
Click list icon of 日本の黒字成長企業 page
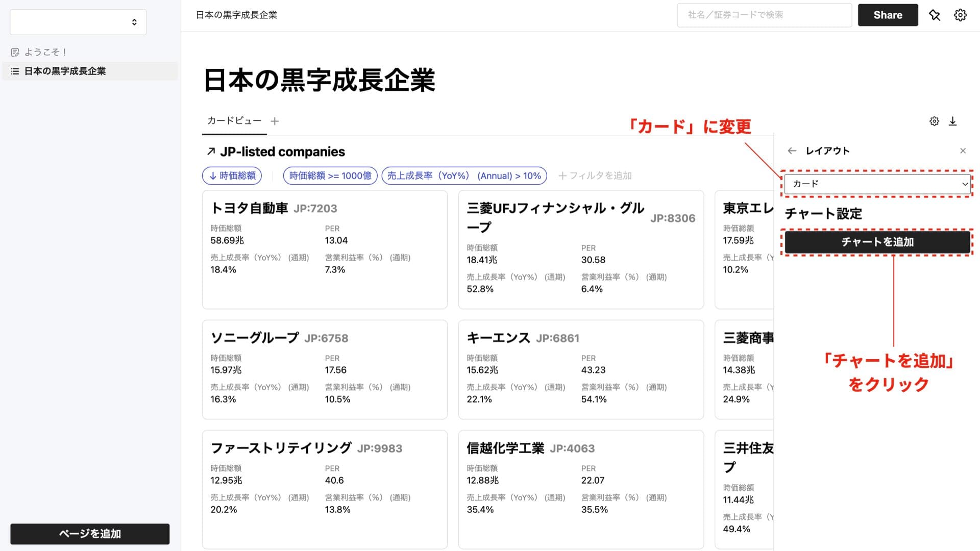15,71
